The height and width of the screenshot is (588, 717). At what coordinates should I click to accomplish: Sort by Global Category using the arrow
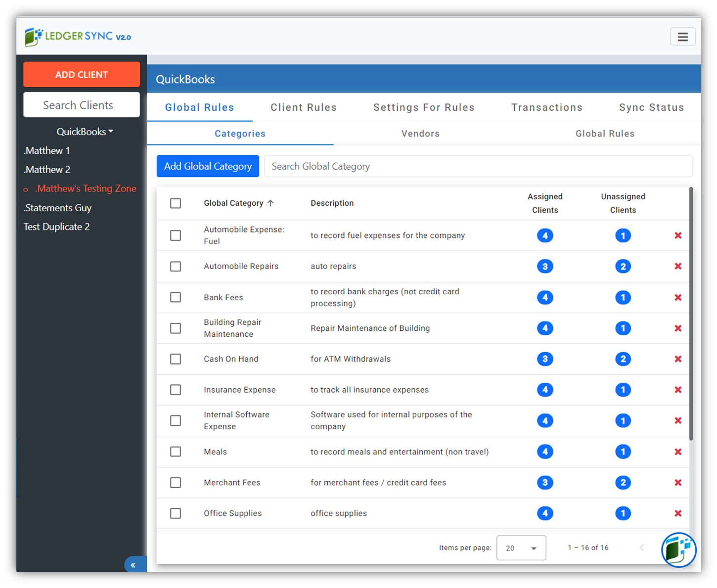[x=270, y=203]
